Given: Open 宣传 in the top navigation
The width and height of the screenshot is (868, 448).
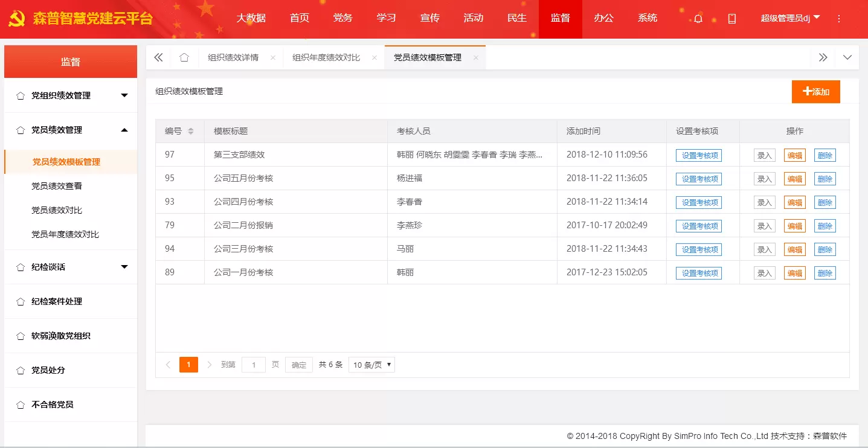Looking at the screenshot, I should coord(430,18).
